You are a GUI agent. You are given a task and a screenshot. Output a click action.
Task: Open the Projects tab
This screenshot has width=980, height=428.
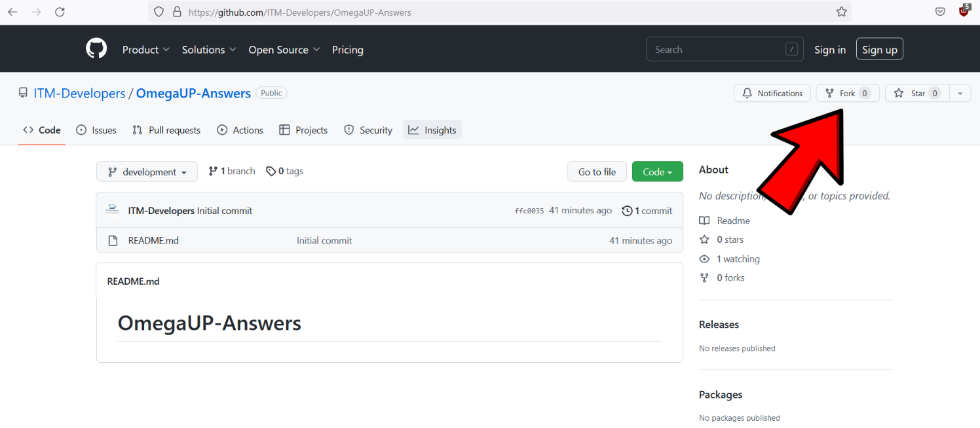pos(303,130)
